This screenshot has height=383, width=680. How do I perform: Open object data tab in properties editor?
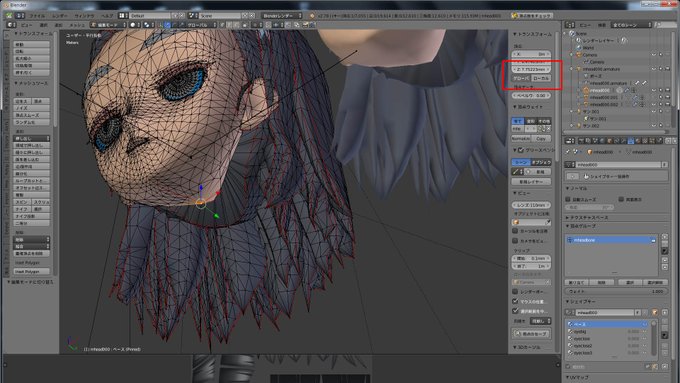[631, 141]
